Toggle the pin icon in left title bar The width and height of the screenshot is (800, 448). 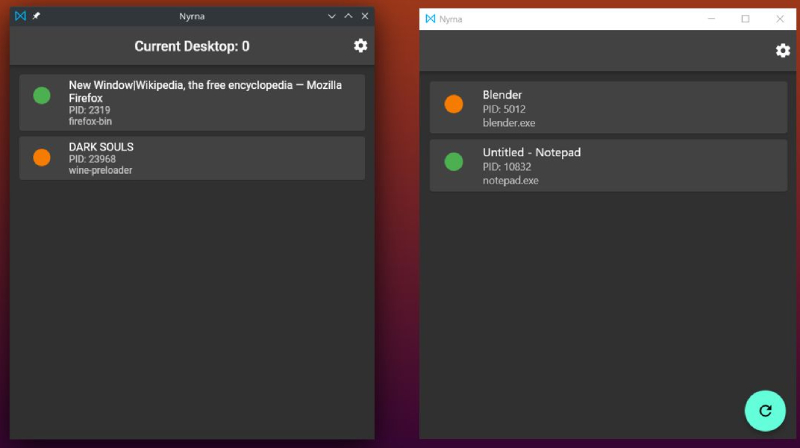tap(36, 16)
